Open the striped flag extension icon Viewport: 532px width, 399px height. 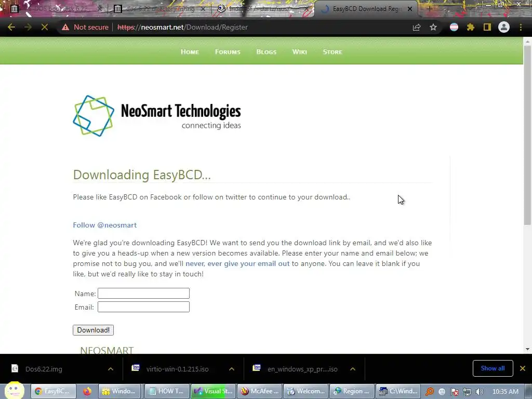454,27
